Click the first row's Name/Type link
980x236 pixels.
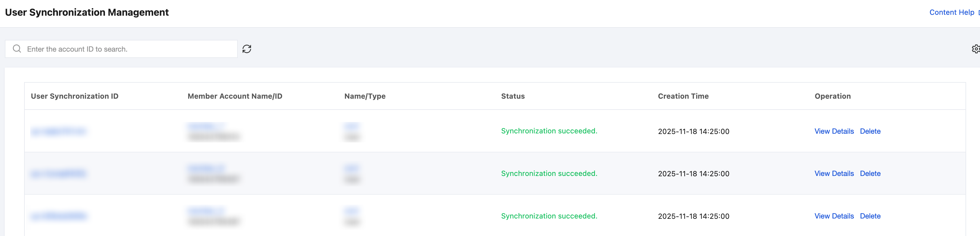[x=352, y=126]
